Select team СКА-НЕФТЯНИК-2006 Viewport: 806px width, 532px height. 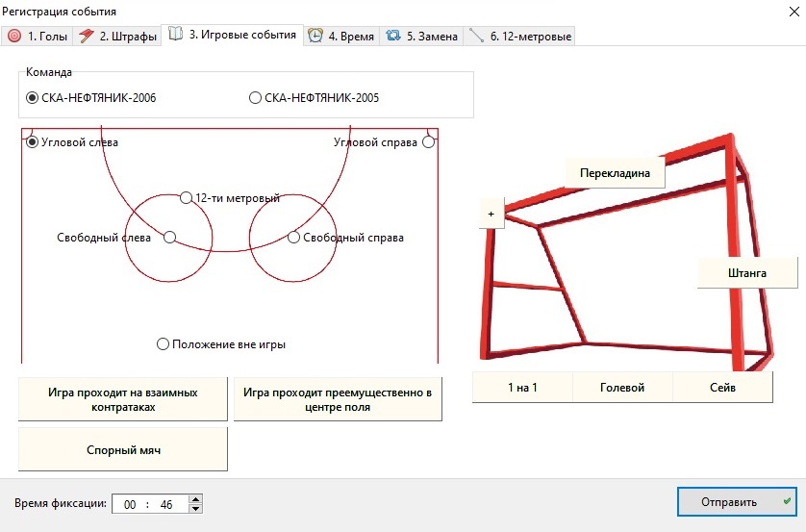(x=91, y=98)
